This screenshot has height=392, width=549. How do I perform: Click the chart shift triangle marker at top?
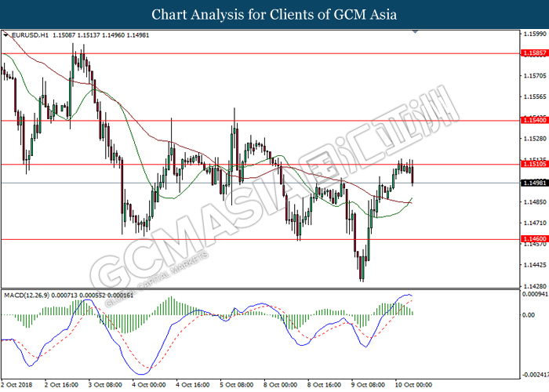(x=415, y=32)
